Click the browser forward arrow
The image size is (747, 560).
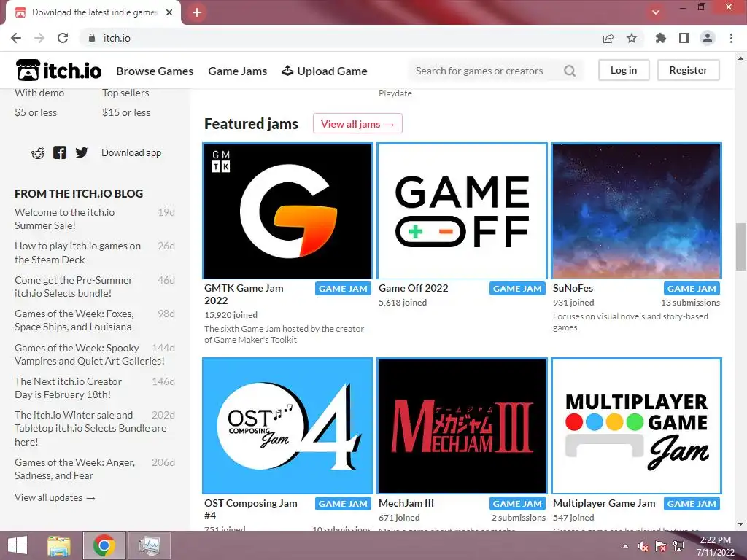click(x=39, y=38)
